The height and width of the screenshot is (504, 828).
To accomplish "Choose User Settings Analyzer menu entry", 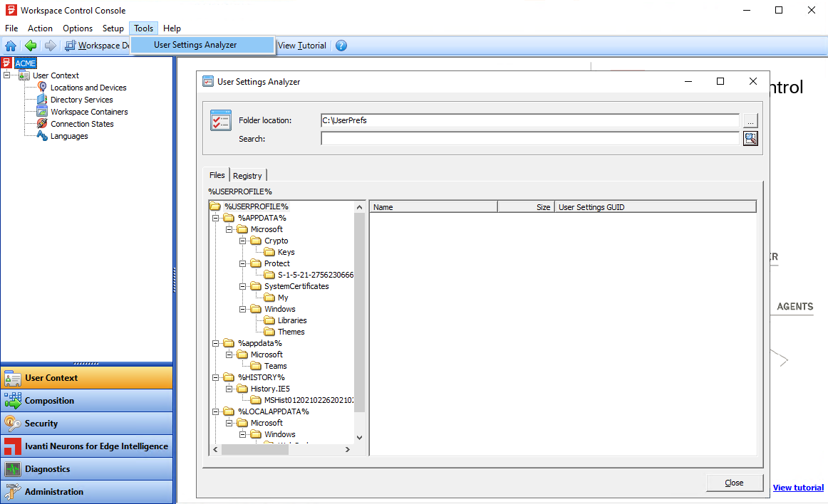I will pos(202,45).
